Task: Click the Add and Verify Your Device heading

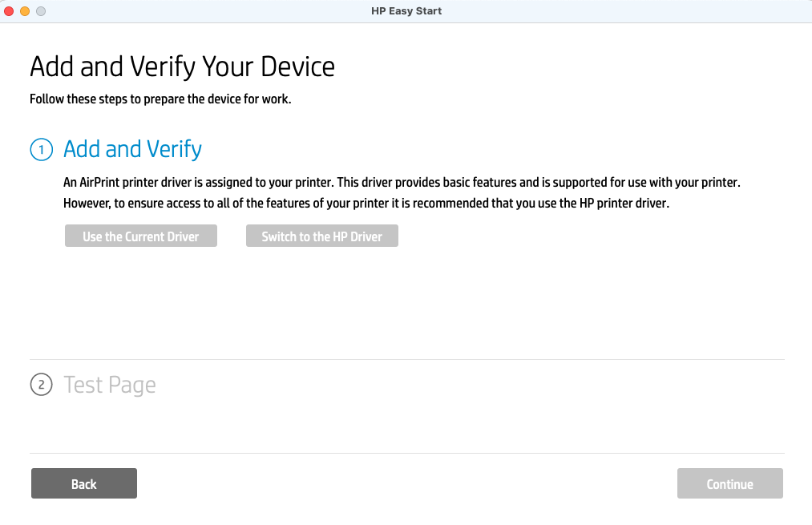Action: click(x=182, y=67)
